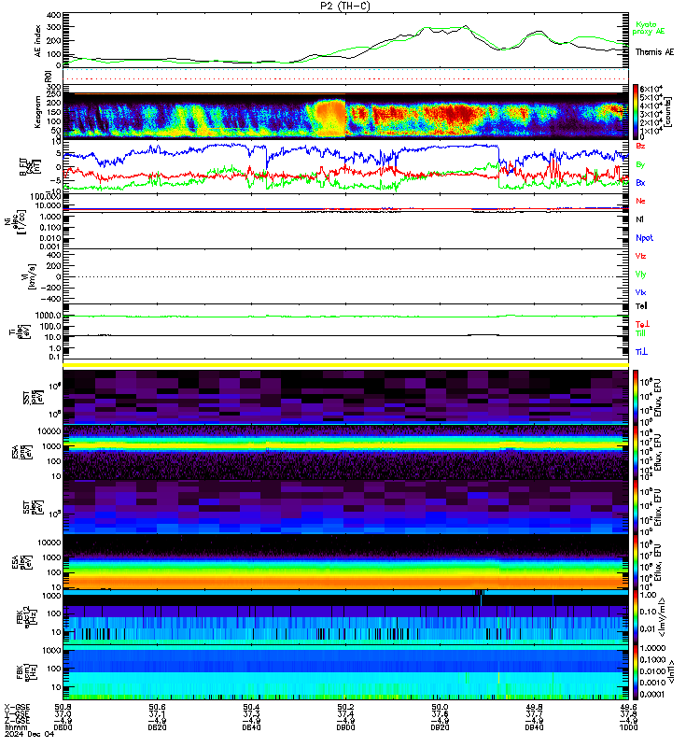Viewport: 700px width, 747px height.
Task: Click the Keogram counts color bar
Action: (636, 112)
